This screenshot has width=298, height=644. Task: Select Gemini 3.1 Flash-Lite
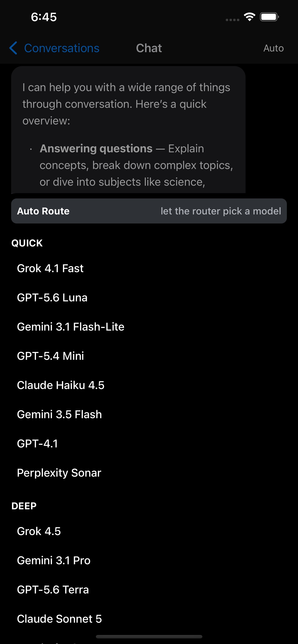pos(149,327)
